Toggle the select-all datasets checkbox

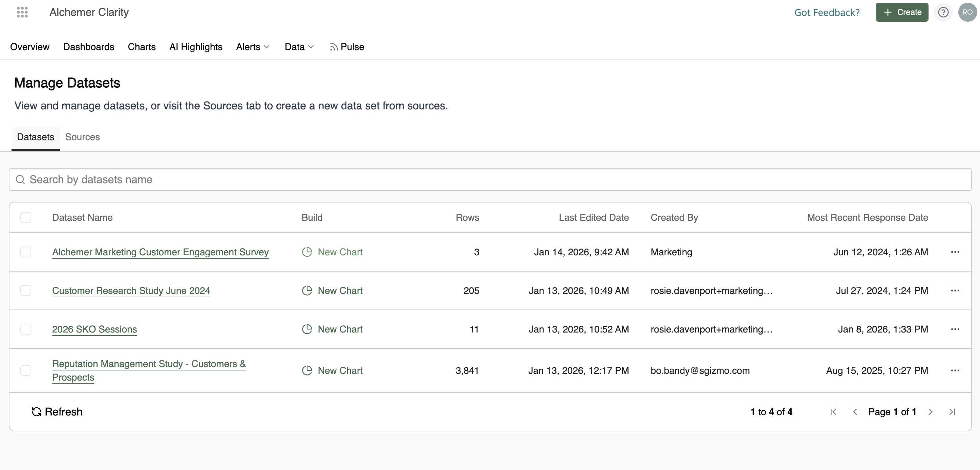click(25, 217)
